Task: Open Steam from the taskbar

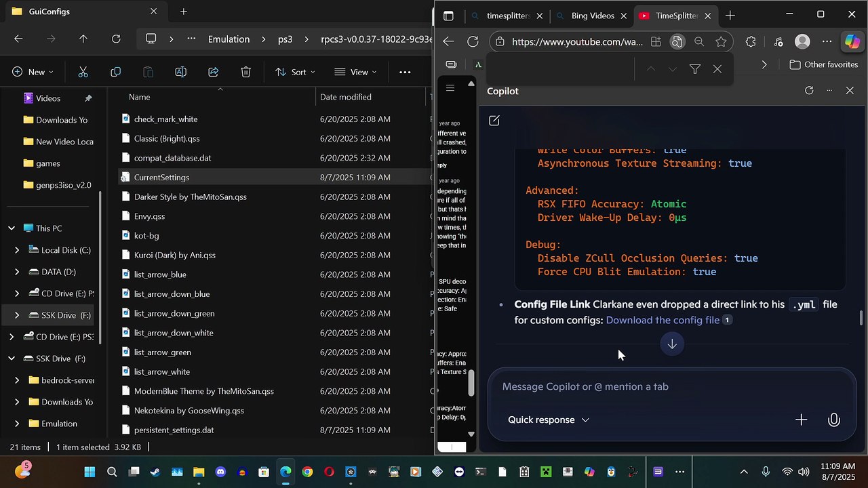Action: click(x=155, y=472)
